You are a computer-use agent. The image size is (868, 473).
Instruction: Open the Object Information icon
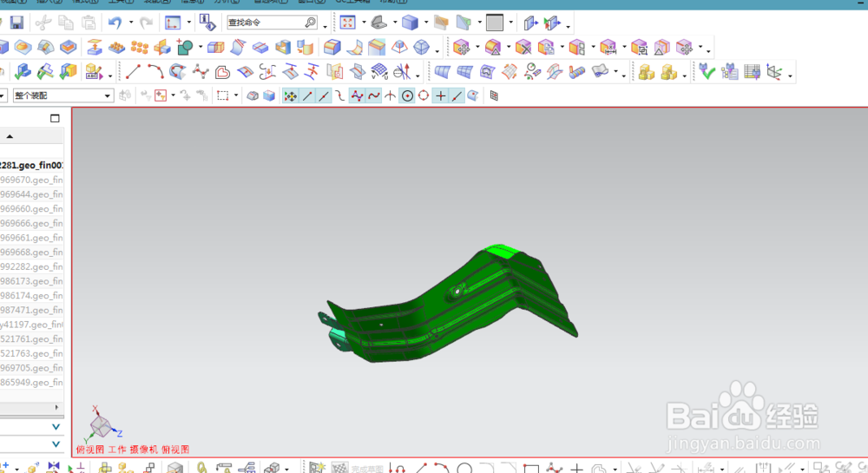click(207, 23)
